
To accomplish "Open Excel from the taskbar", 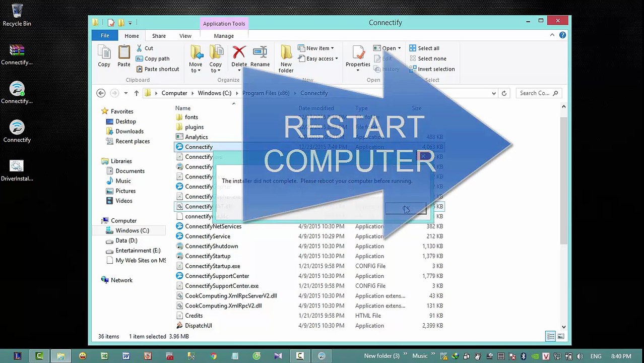I will [104, 356].
